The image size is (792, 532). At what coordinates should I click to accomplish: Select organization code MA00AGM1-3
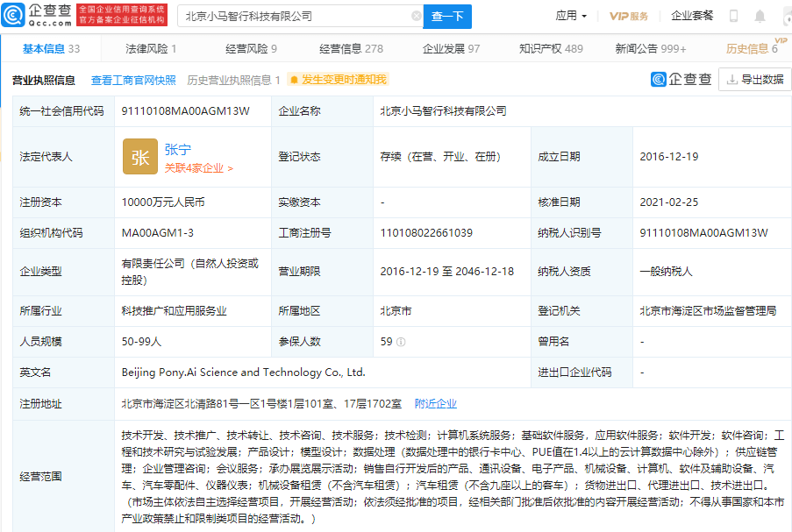[158, 232]
